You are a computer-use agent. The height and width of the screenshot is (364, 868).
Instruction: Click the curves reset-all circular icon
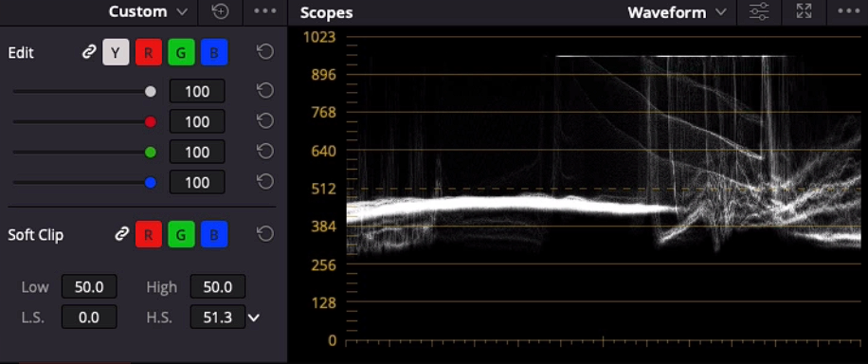tap(221, 11)
